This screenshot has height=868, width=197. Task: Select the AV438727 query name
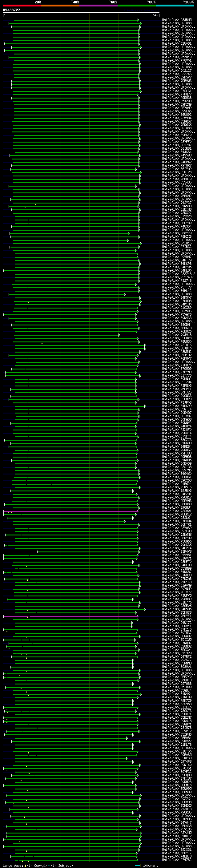click(11, 10)
